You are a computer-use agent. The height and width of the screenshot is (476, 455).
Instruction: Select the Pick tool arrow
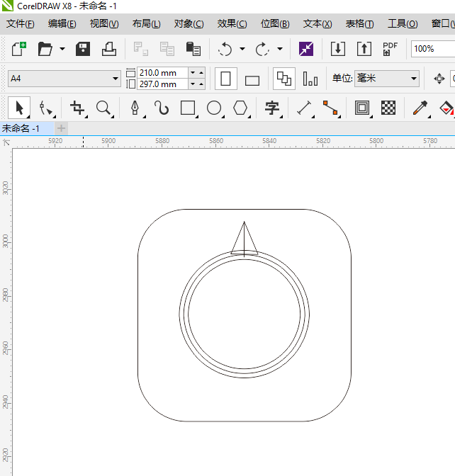click(19, 108)
